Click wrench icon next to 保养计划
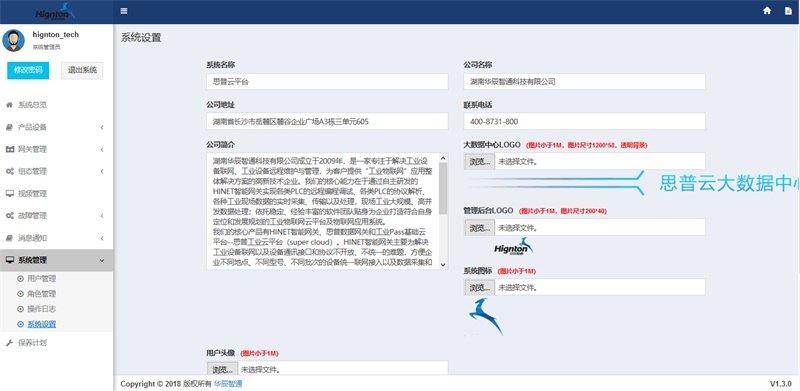Viewport: 800px width, 391px height. [x=9, y=343]
